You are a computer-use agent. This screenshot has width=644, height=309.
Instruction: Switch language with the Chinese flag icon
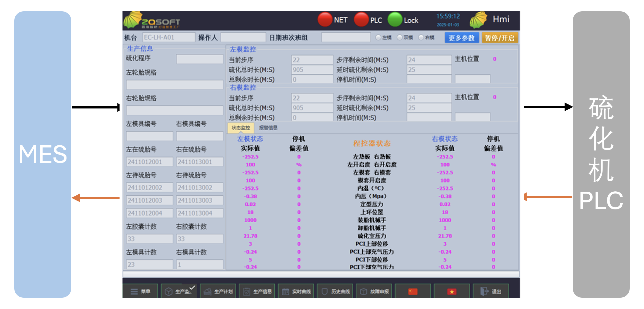coord(412,292)
